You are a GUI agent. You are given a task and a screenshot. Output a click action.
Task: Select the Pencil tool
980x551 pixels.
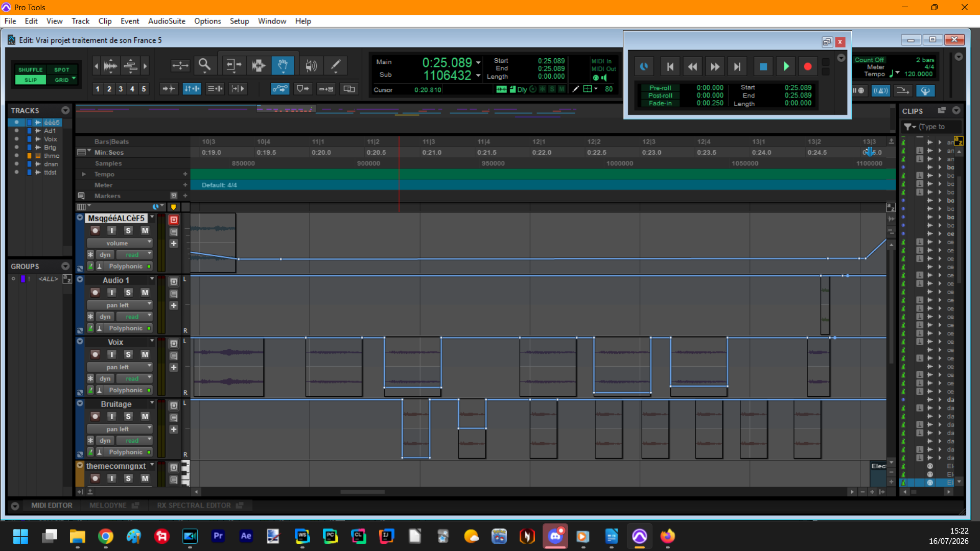tap(336, 65)
